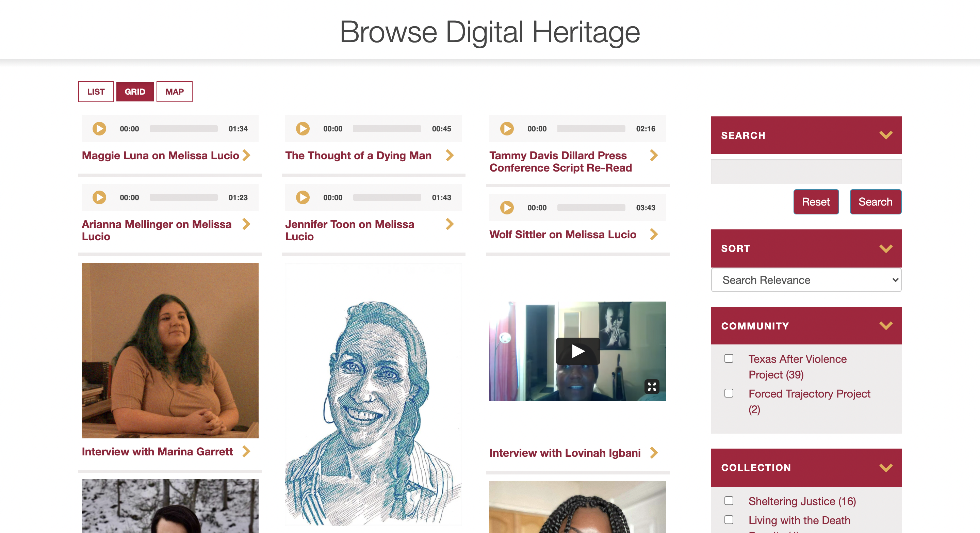Enable the Forced Trajectory Project filter
980x533 pixels.
coord(729,393)
